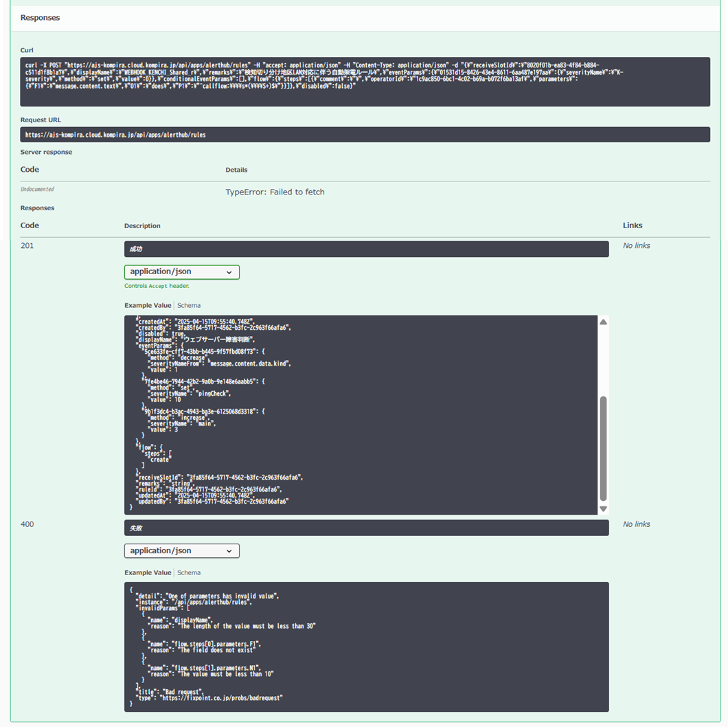Viewport: 728px width, 727px height.
Task: Click the 201 response code
Action: pos(27,245)
